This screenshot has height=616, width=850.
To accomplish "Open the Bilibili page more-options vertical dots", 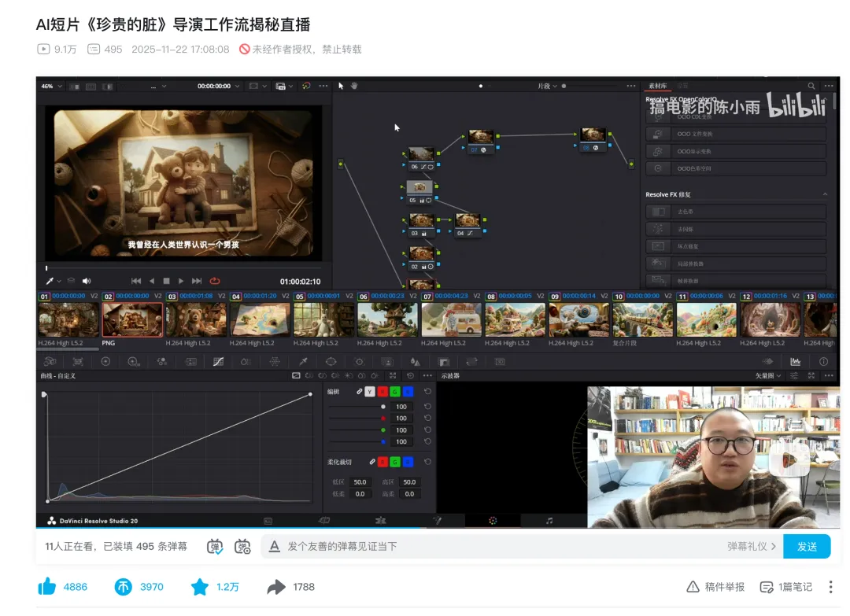I will point(830,587).
